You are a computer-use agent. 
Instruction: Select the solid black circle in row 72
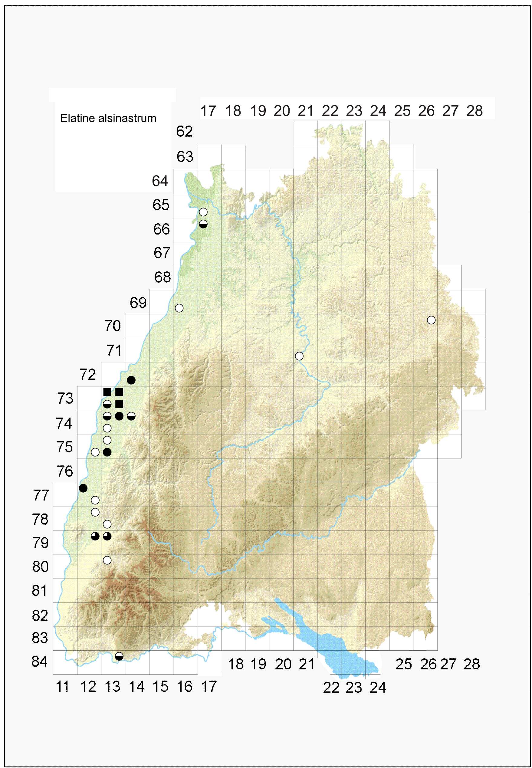tap(131, 380)
